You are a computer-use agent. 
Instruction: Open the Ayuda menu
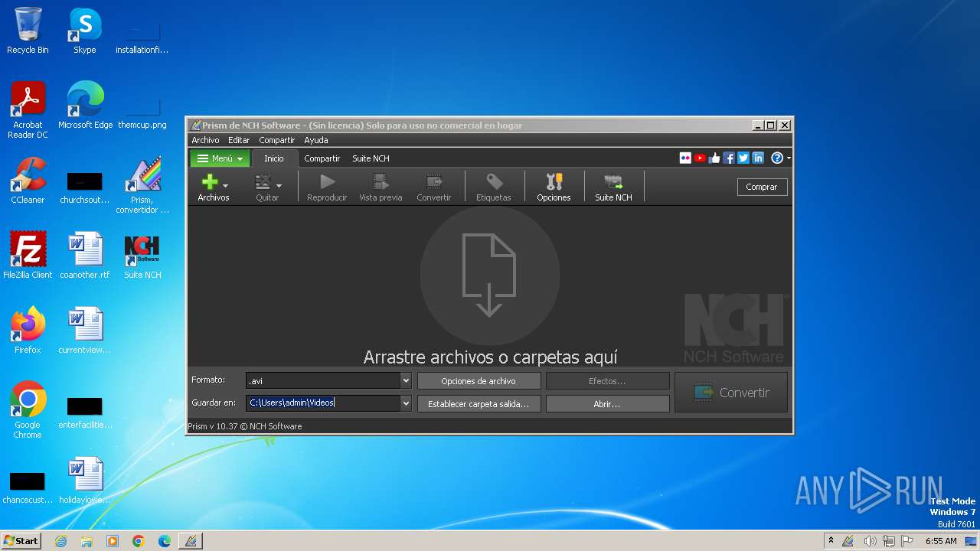315,140
